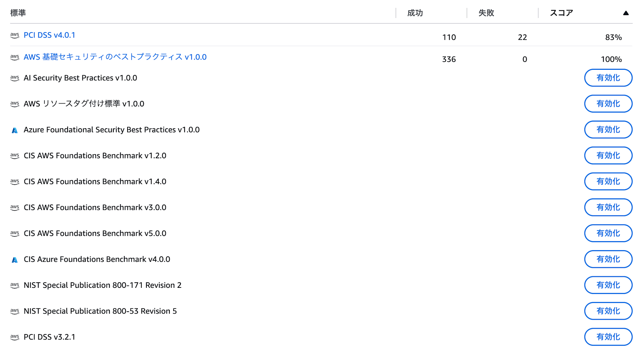Enable CIS Azure Foundations Benchmark v4.0.0
This screenshot has width=644, height=356.
click(x=608, y=259)
